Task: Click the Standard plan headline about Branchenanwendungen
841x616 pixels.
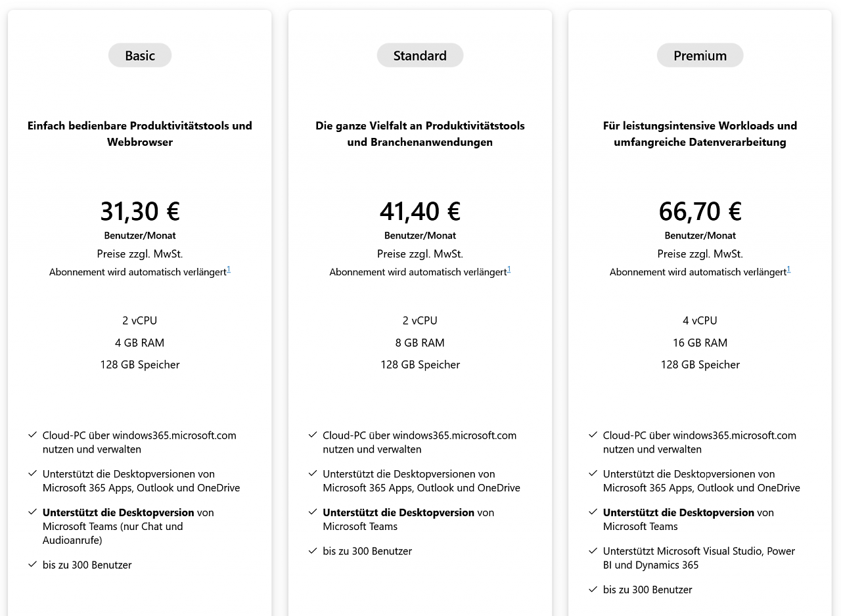Action: (x=420, y=134)
